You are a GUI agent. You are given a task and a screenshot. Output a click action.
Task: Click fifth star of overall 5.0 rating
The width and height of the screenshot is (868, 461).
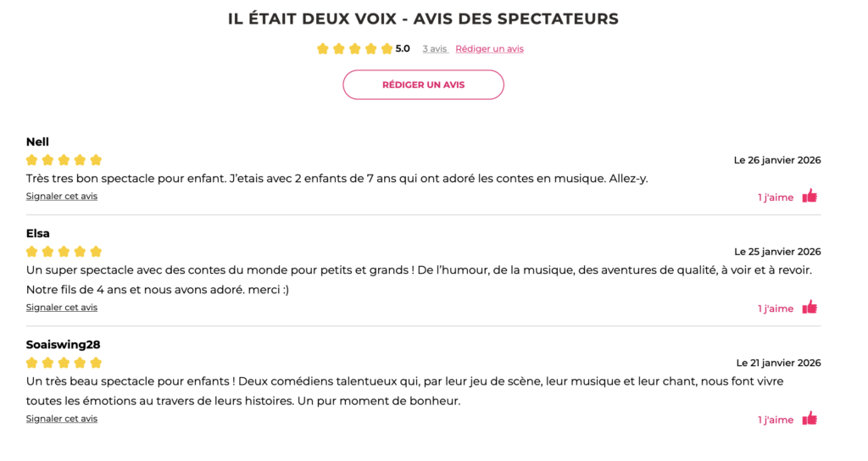point(387,49)
